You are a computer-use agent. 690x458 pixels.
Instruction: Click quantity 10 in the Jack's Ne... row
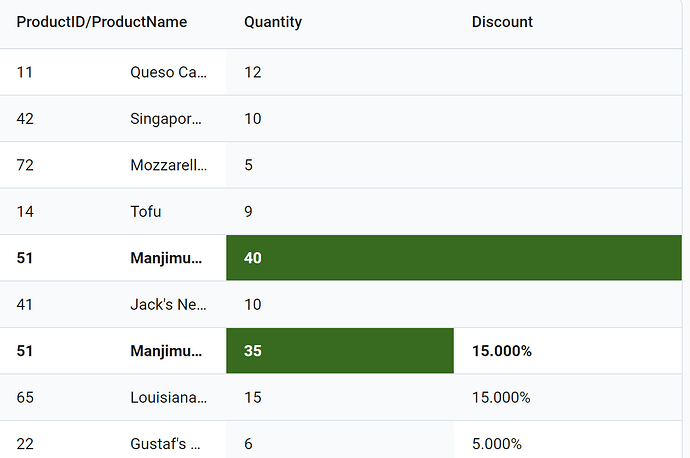253,304
